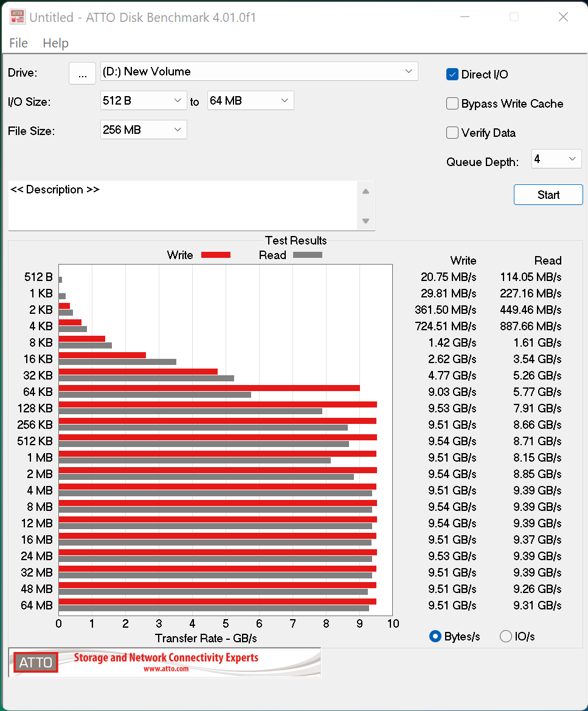Click the ATTO banner www.atto.com link
Screen dimensions: 588x711
coord(166,669)
